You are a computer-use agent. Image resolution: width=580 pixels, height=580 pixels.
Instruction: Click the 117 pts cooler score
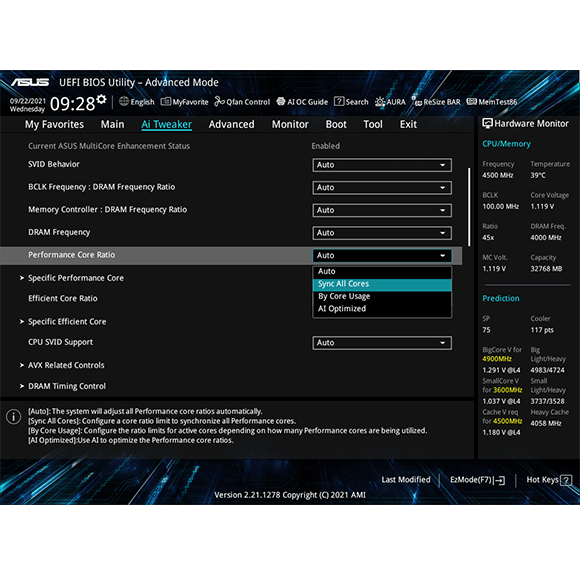(542, 330)
